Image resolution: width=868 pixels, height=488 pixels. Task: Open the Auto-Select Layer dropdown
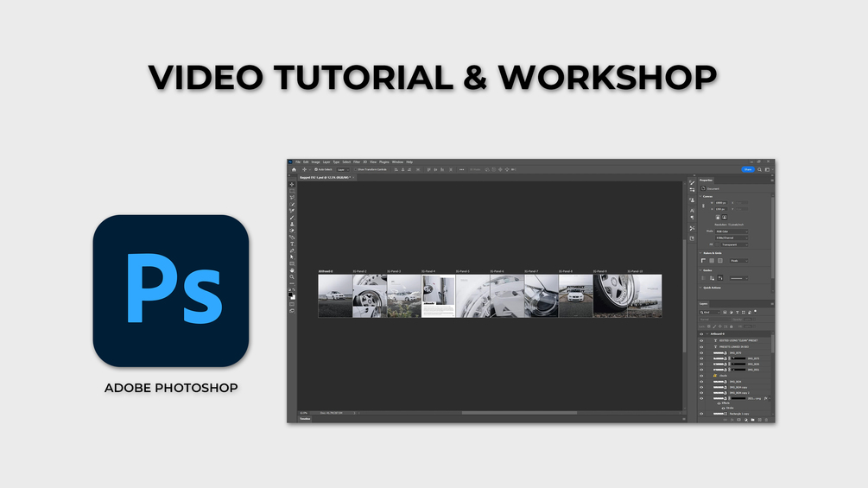pos(343,170)
